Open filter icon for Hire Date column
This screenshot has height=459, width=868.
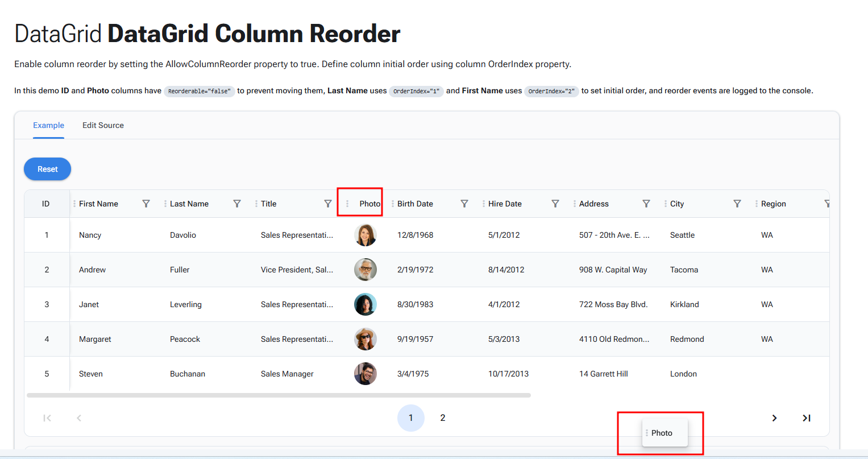tap(555, 204)
